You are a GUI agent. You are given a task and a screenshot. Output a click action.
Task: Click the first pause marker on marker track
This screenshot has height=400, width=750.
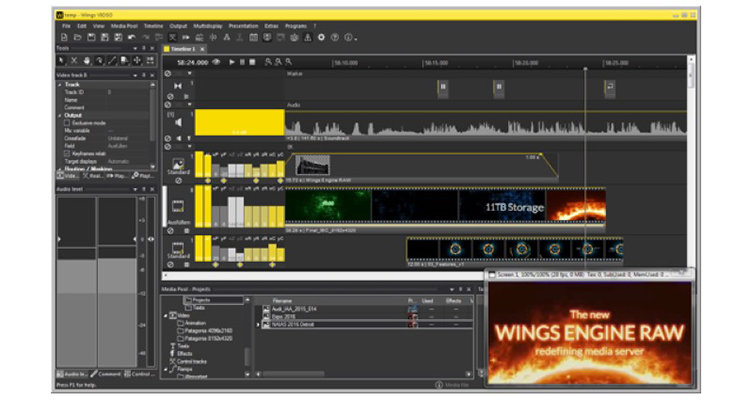pyautogui.click(x=443, y=87)
